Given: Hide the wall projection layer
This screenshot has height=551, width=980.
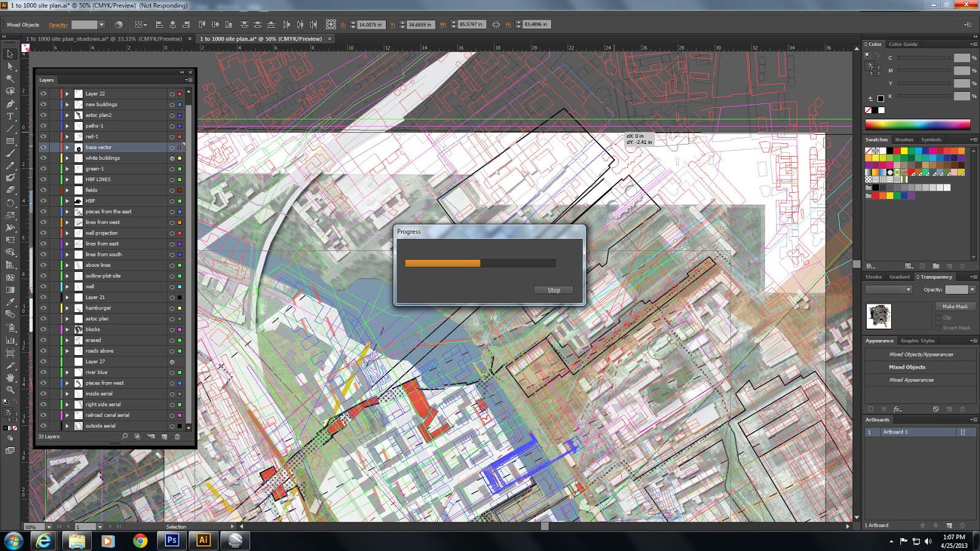Looking at the screenshot, I should coord(43,233).
